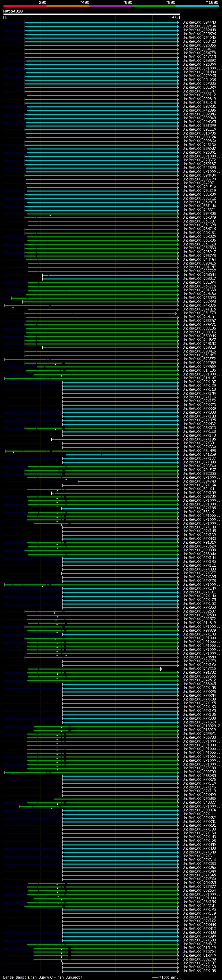Select the UniRef100_C5KDY9 label

pos(199,217)
